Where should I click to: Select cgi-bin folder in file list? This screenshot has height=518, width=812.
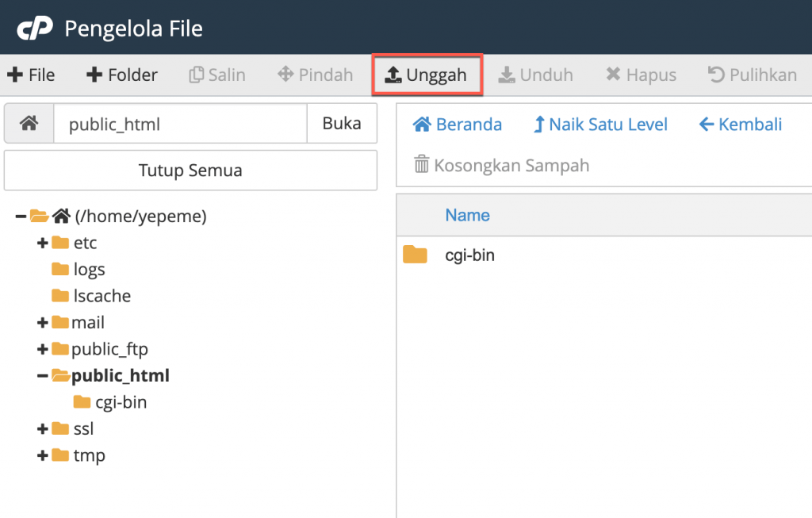tap(469, 255)
